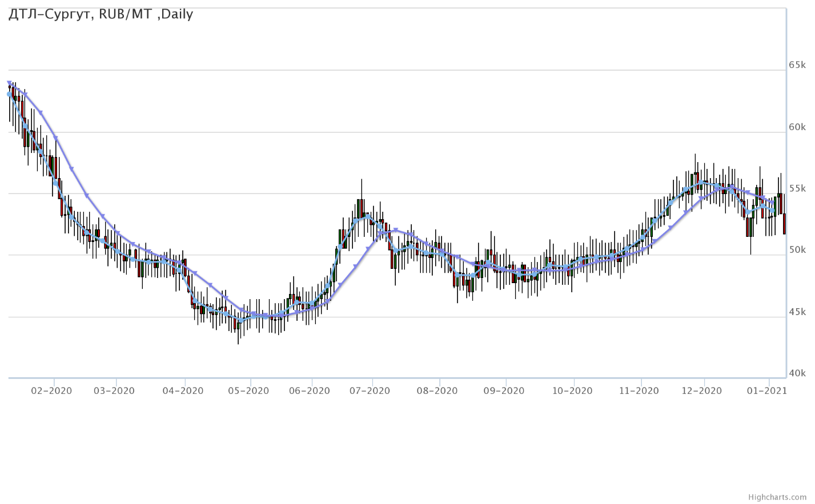Image resolution: width=815 pixels, height=504 pixels.
Task: Open the Highcharts.com credits link
Action: click(781, 497)
